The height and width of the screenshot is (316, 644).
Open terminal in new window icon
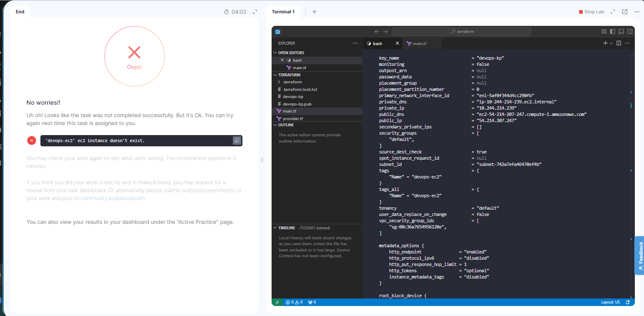point(624,12)
